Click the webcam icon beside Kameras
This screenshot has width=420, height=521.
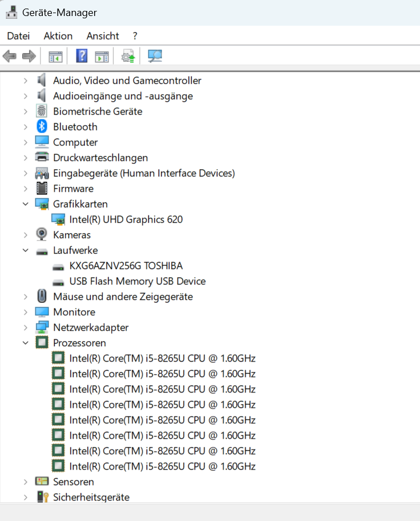tap(42, 235)
